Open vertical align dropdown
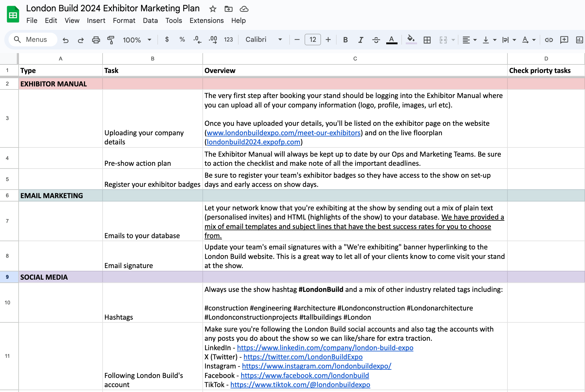The image size is (585, 392). click(489, 40)
